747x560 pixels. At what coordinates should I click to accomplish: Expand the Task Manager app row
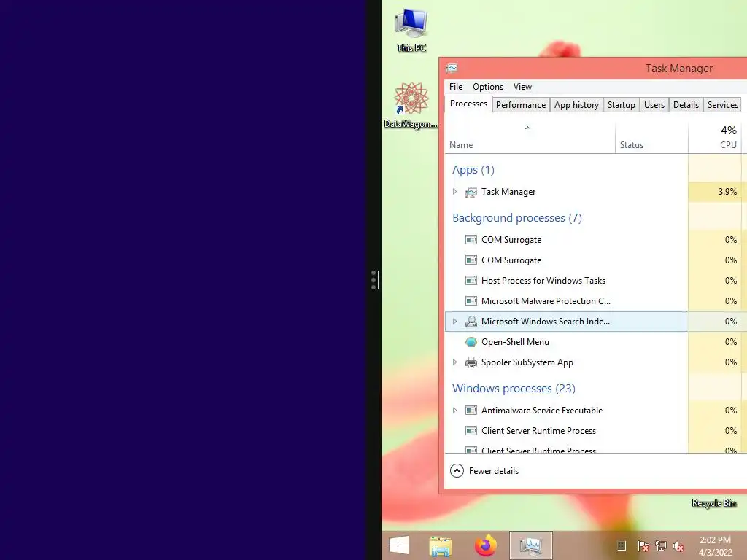(x=455, y=192)
